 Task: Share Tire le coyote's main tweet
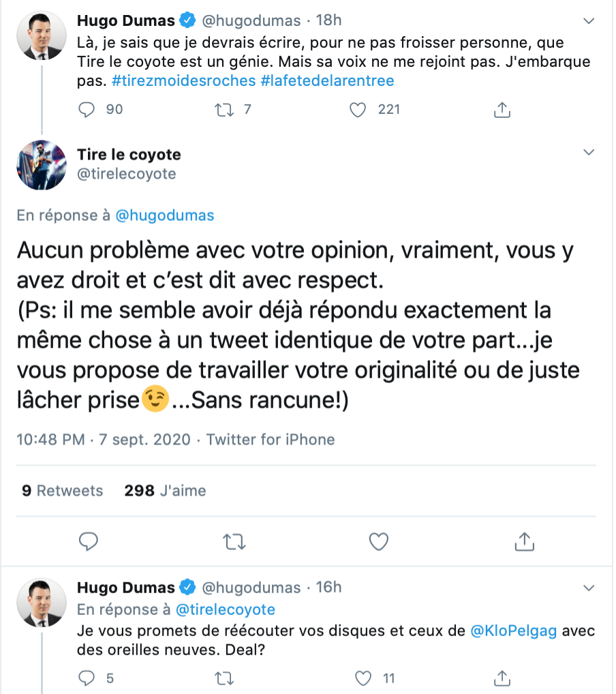tap(523, 541)
